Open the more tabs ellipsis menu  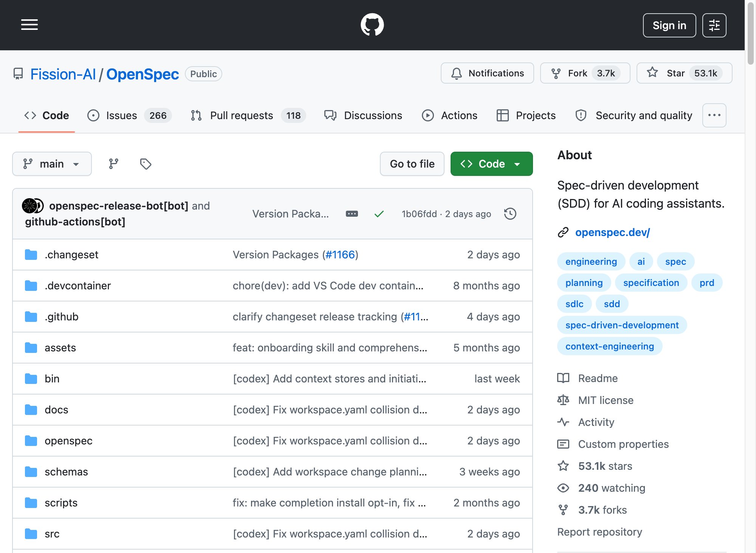click(714, 115)
